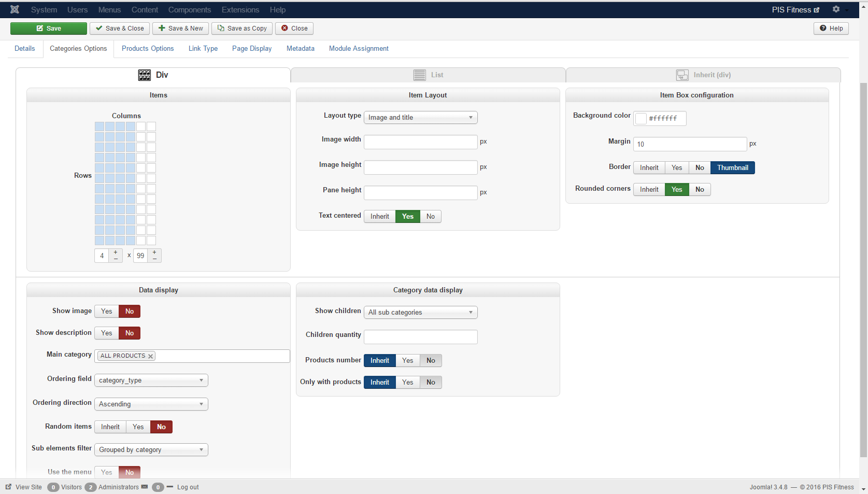This screenshot has height=494, width=868.
Task: Select the Div layout grid icon
Action: 145,75
